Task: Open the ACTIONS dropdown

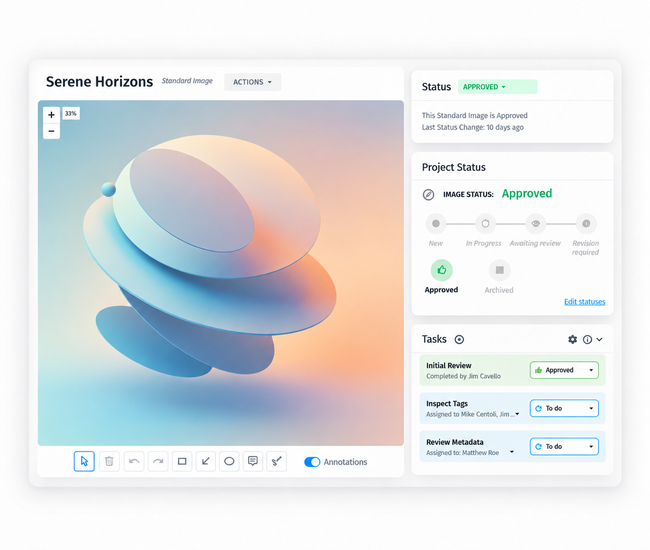Action: pyautogui.click(x=252, y=82)
